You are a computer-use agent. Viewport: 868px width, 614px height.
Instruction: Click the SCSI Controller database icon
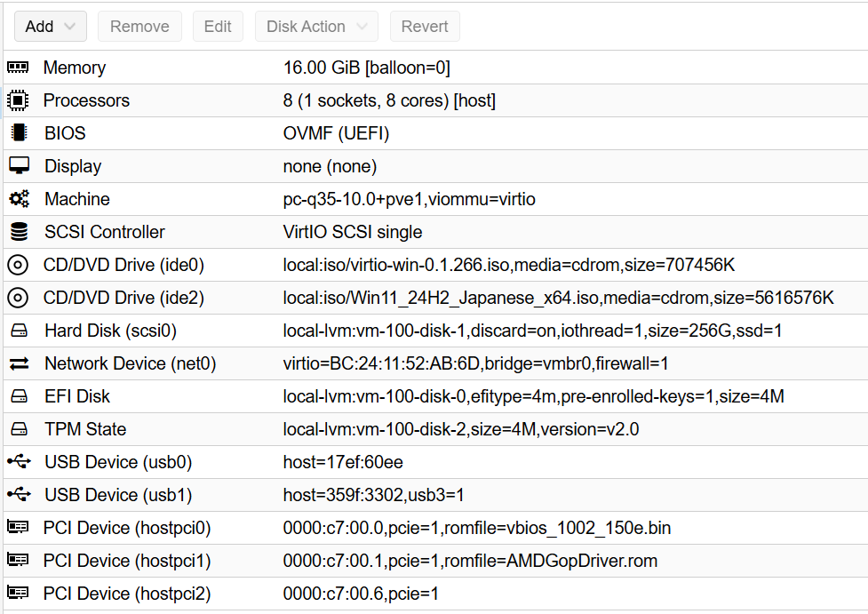19,232
